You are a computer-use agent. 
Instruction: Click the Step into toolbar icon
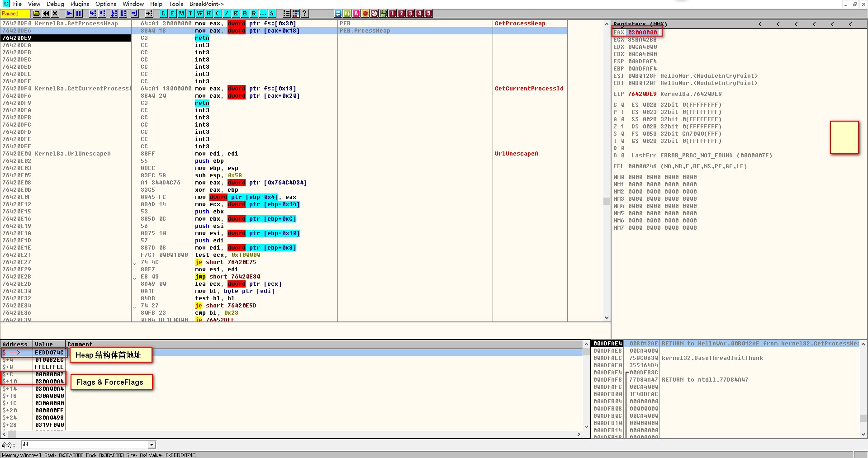(x=93, y=14)
